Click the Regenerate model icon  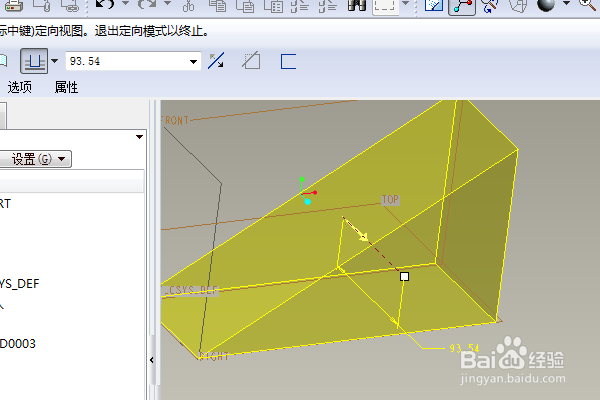300,5
